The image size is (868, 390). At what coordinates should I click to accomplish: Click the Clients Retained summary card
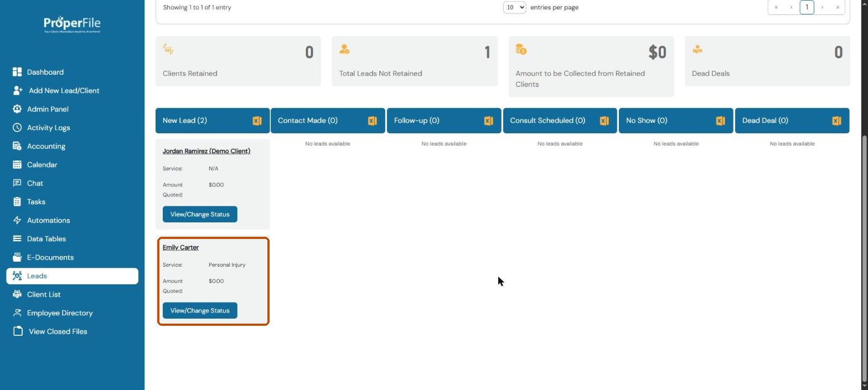238,61
